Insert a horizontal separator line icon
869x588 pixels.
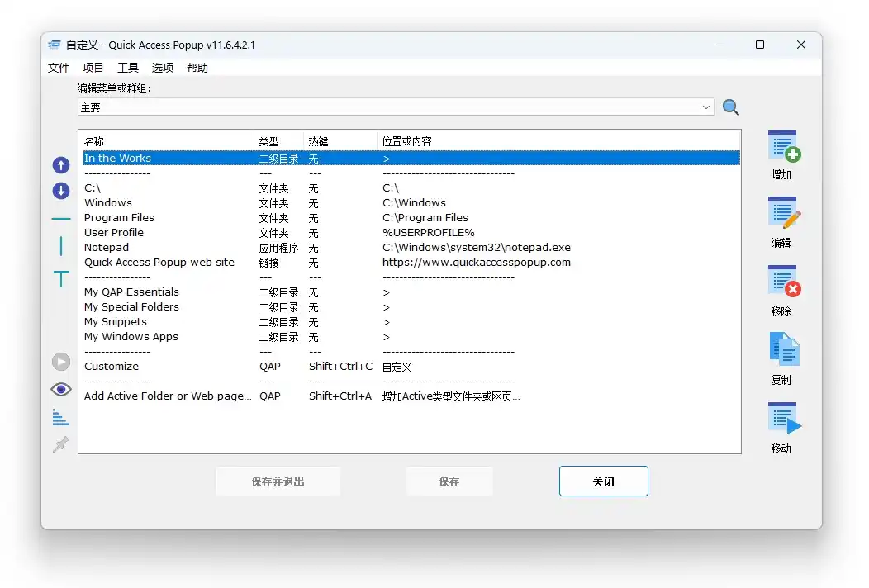(x=61, y=220)
